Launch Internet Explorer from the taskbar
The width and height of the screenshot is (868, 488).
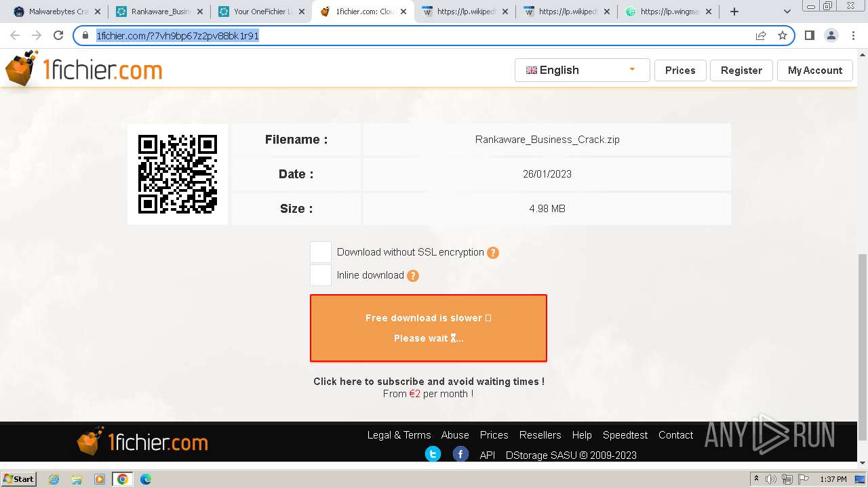point(54,479)
